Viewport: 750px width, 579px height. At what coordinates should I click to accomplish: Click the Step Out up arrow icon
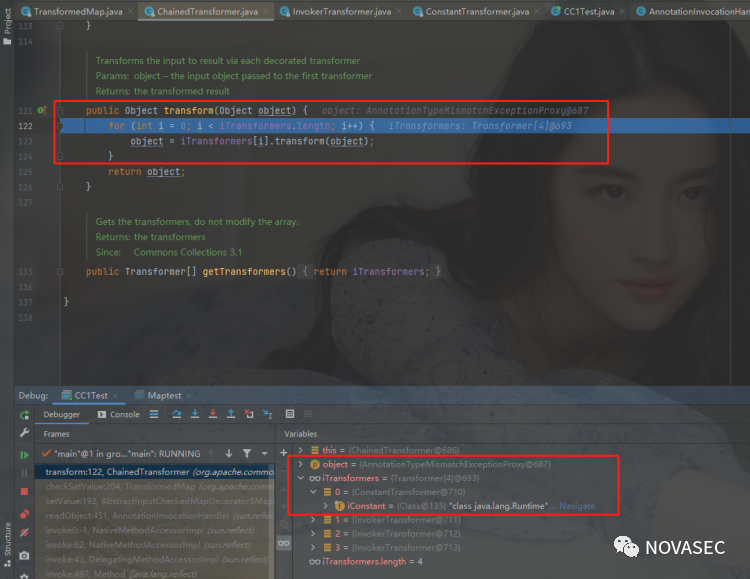(231, 414)
